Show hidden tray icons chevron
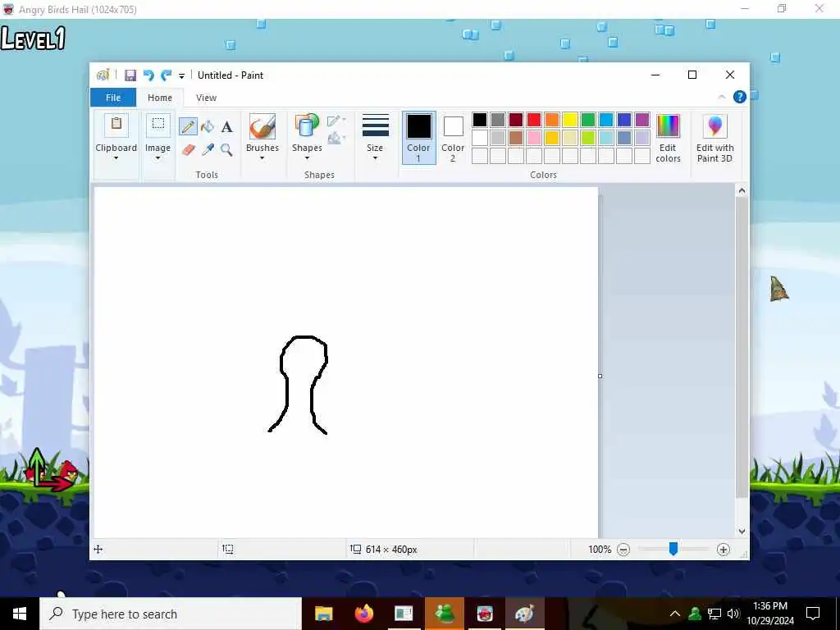This screenshot has height=630, width=840. tap(675, 614)
